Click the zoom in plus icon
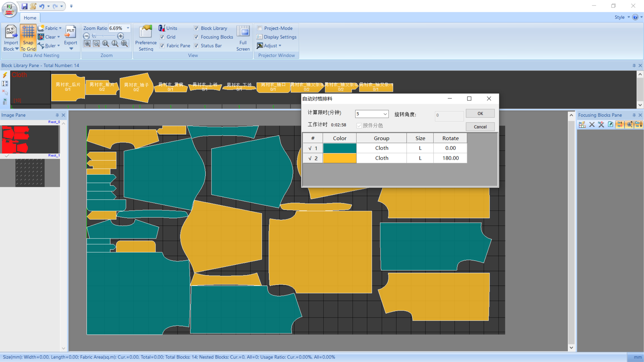The image size is (644, 362). (120, 36)
